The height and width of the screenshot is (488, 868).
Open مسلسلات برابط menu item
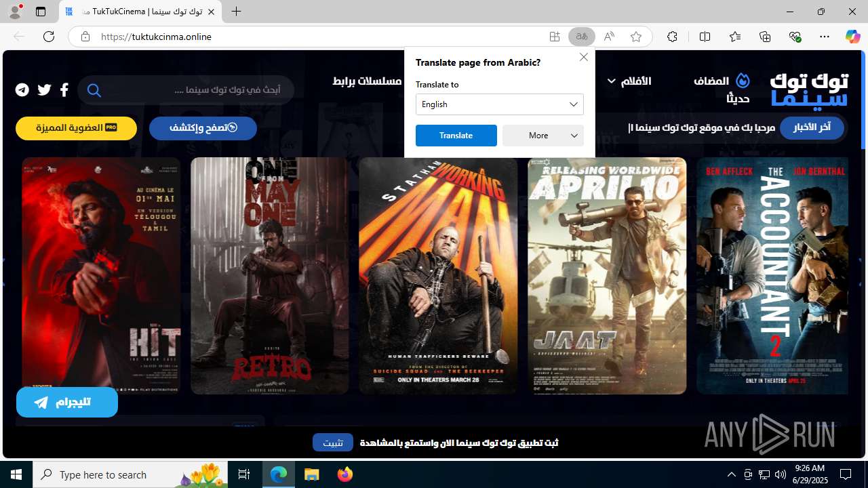tap(367, 81)
